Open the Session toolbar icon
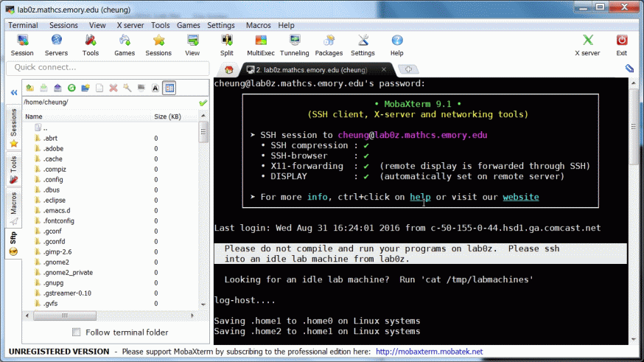This screenshot has height=362, width=644. pos(22,45)
